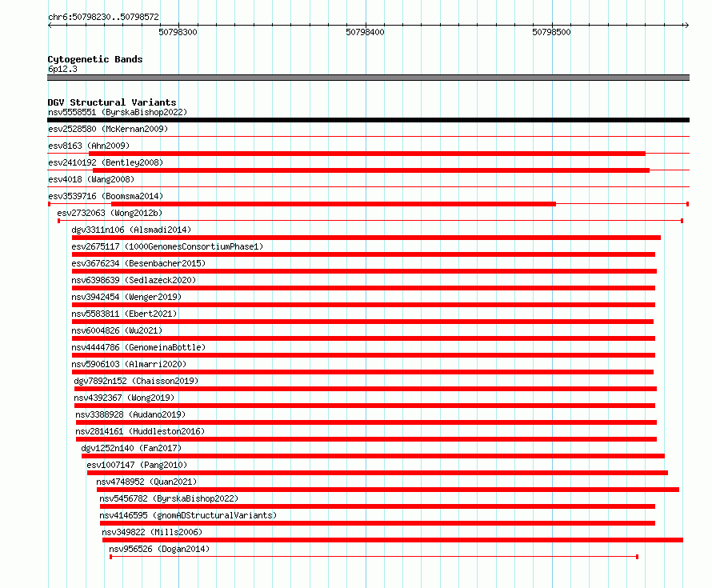Select nsv4146595 (gnomADStructuralVariants) label
Viewport: 712px width, 588px height.
[x=188, y=515]
